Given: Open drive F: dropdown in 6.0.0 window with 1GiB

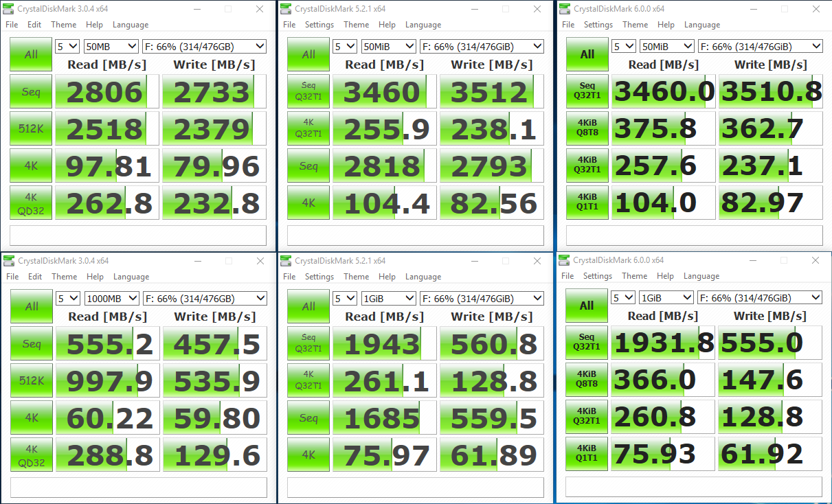Looking at the screenshot, I should 760,298.
